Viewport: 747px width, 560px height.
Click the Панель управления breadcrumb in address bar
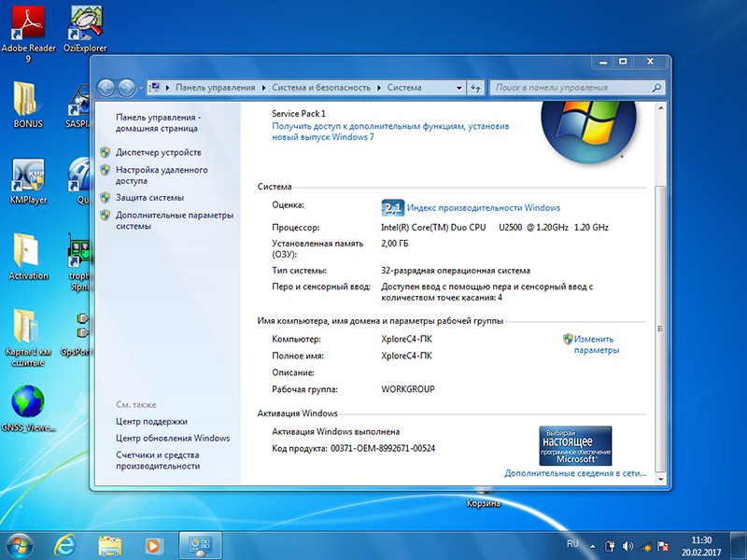[x=216, y=88]
